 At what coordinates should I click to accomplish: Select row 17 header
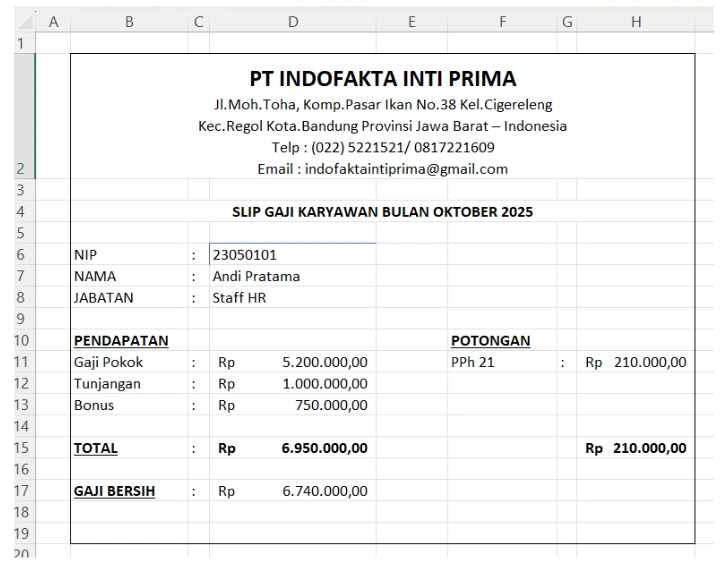pyautogui.click(x=25, y=490)
